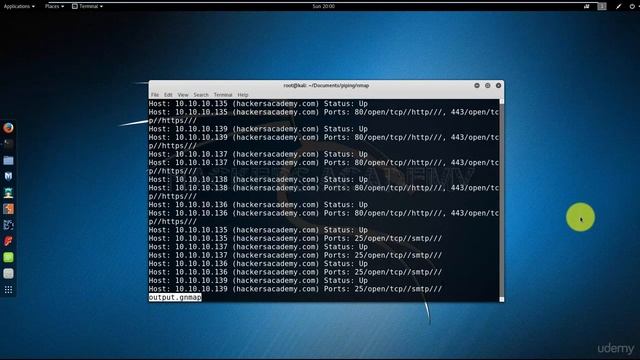Launch Armitage from the dock
The image size is (640, 360).
(8, 193)
